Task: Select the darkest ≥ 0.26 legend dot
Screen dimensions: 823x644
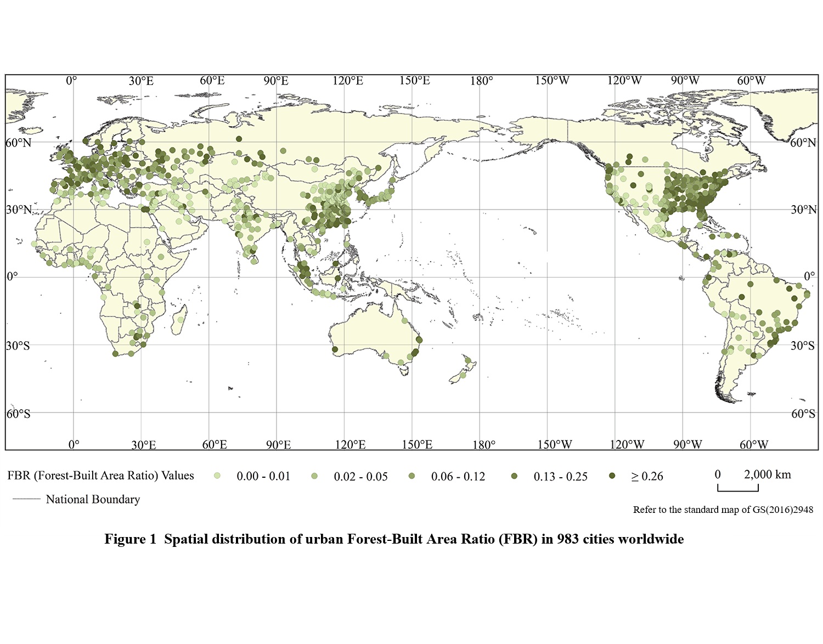Action: (x=612, y=476)
